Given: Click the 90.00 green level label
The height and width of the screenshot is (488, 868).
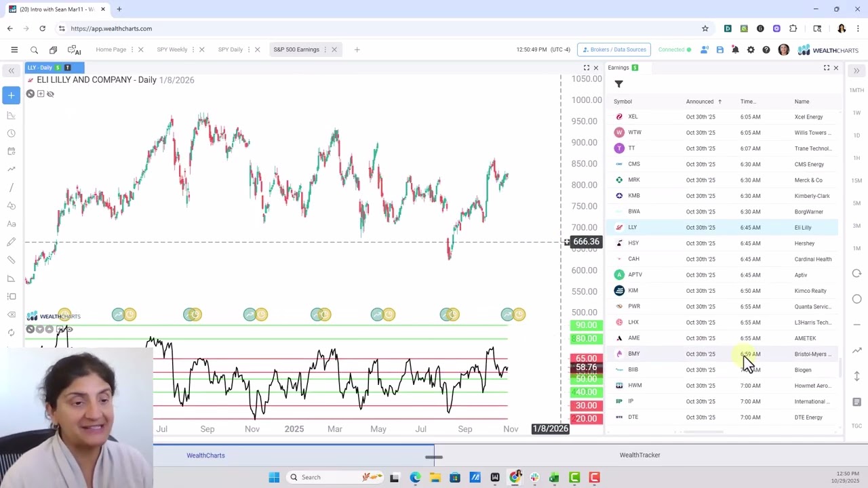Looking at the screenshot, I should pos(586,325).
